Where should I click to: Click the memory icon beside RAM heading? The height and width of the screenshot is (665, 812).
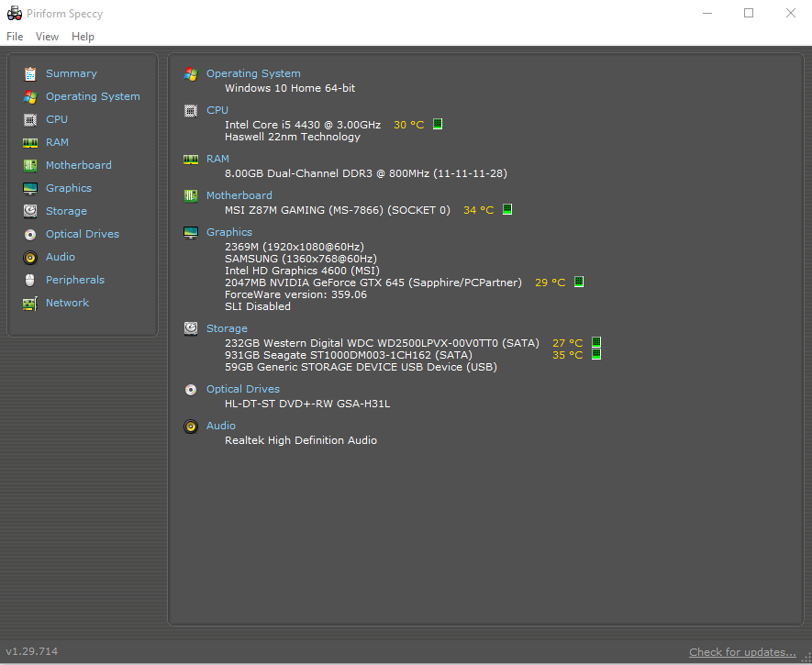tap(191, 160)
